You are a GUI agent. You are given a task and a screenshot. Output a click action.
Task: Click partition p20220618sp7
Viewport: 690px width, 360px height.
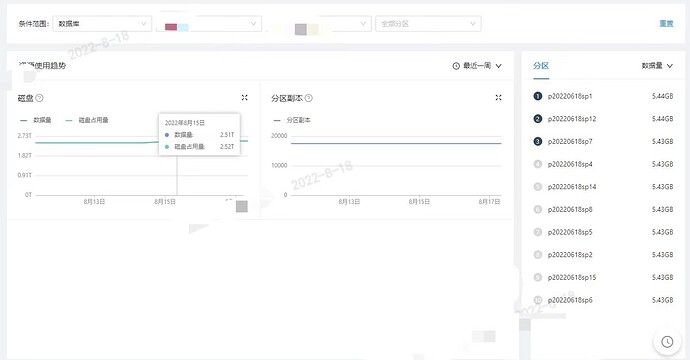pos(570,141)
